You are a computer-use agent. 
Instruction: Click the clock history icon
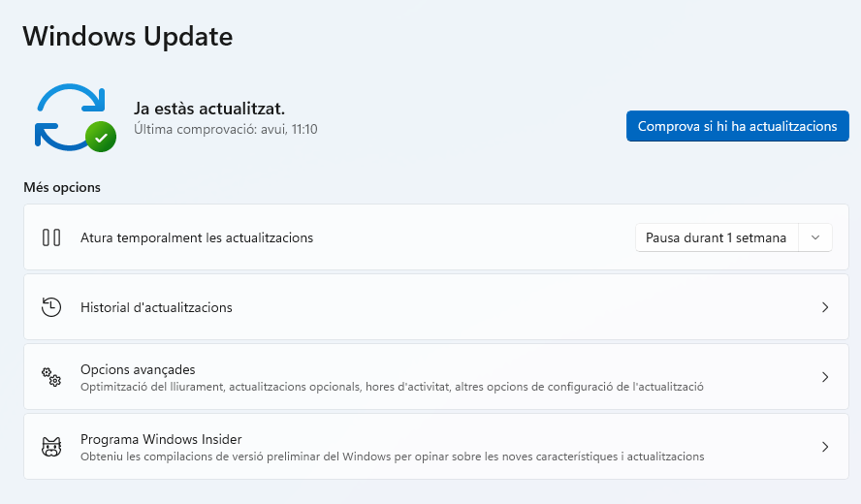click(51, 307)
